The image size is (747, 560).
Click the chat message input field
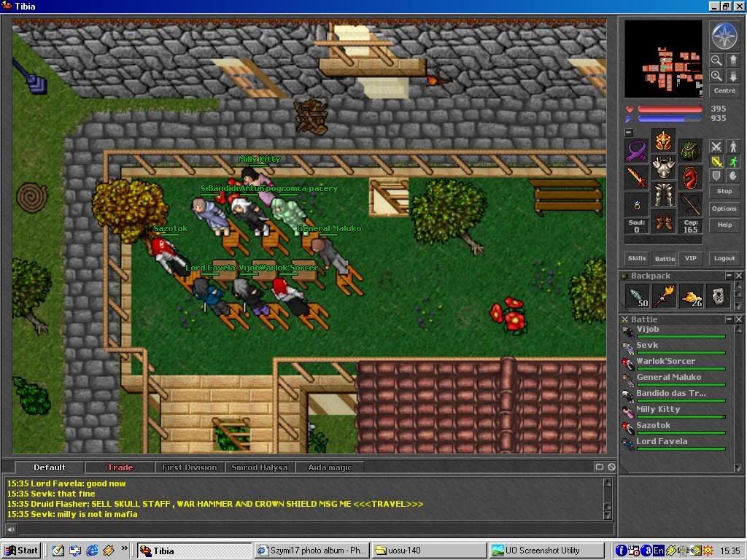pyautogui.click(x=316, y=529)
